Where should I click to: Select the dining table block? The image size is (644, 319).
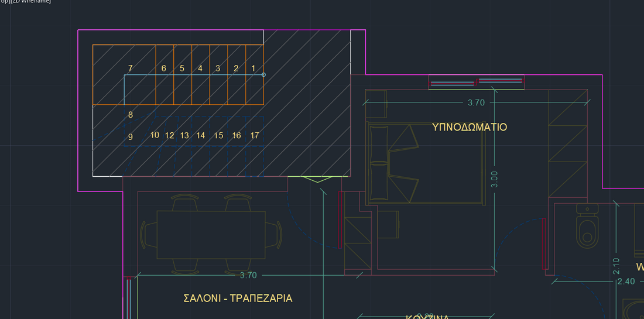[211, 234]
